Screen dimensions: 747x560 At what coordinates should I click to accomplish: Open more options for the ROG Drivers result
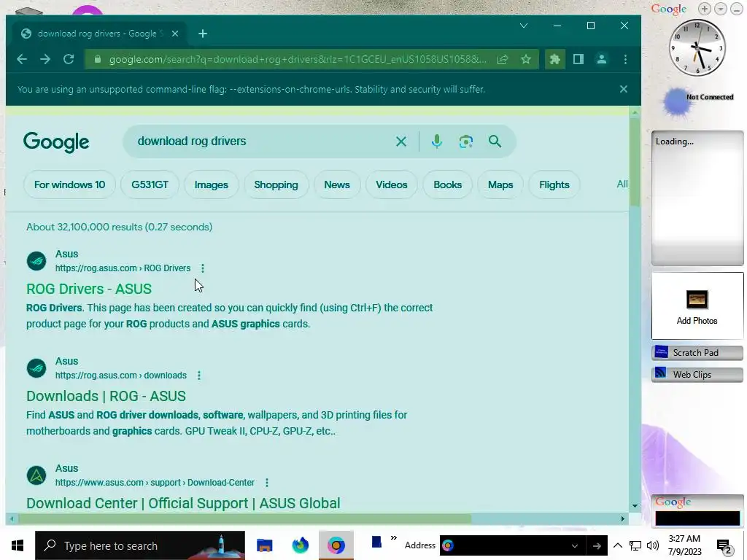[x=203, y=268]
